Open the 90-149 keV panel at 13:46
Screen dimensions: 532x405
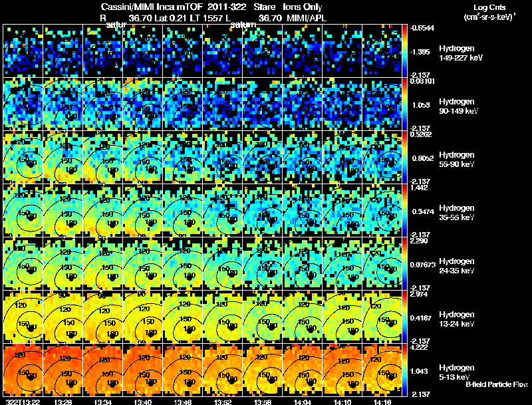click(182, 104)
